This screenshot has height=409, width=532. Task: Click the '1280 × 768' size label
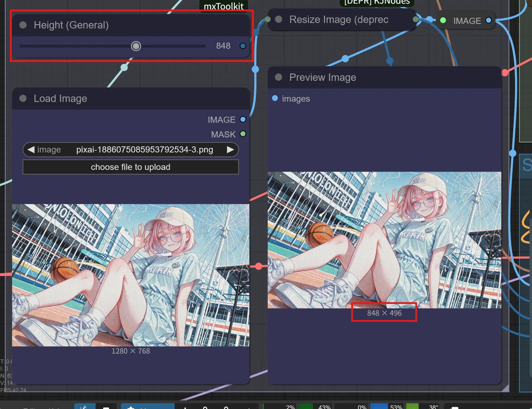[x=131, y=351]
